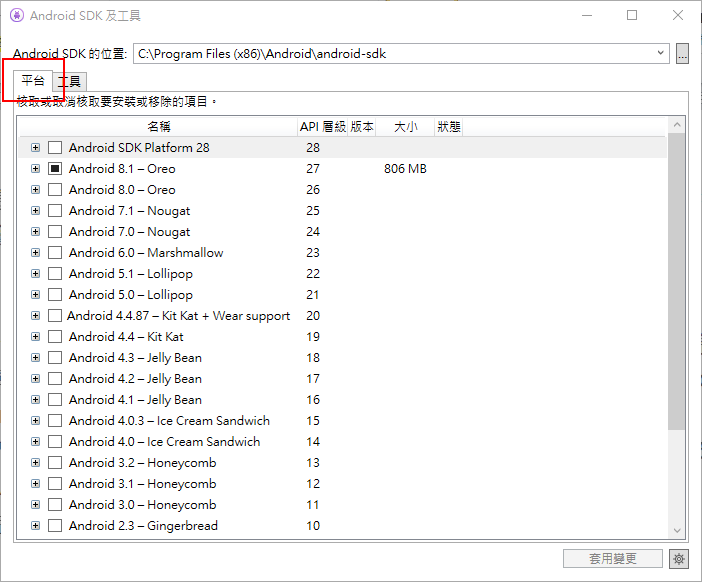Click the list scrollbar up arrow
Viewport: 702px width, 582px height.
pos(677,124)
